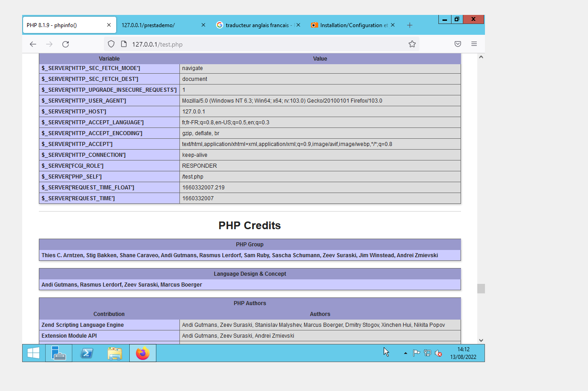The height and width of the screenshot is (391, 588).
Task: Restore down the Firefox window
Action: pos(457,19)
